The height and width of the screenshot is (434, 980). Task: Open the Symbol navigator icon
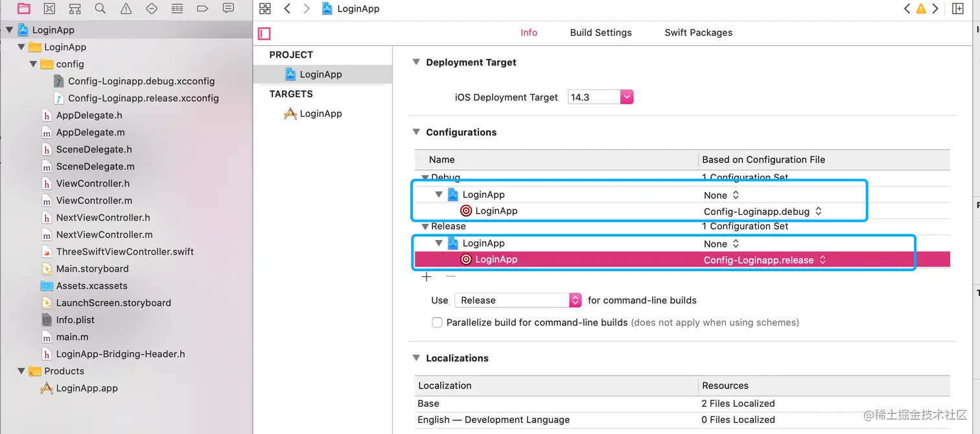[x=75, y=8]
